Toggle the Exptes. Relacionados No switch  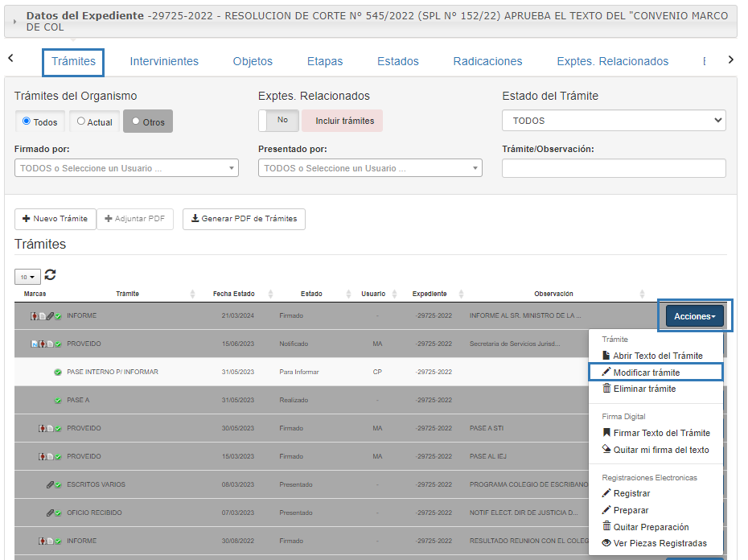[x=279, y=121]
